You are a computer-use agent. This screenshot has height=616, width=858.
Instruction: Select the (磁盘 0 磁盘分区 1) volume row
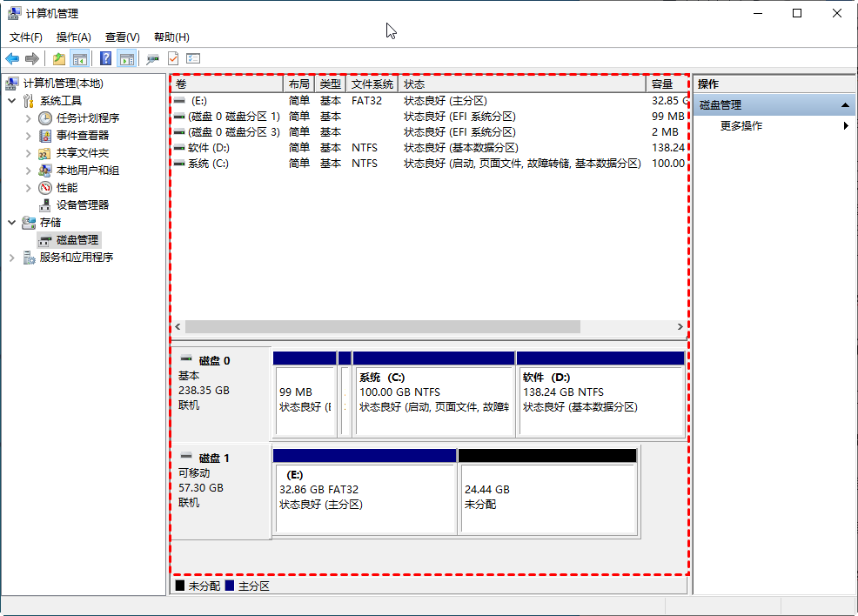(429, 117)
